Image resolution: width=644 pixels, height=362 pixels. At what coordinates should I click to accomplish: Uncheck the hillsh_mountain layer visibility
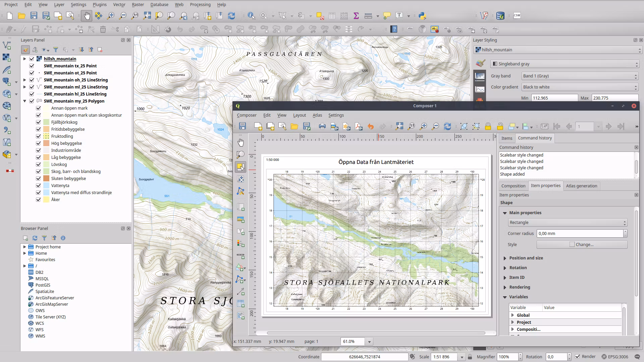32,59
